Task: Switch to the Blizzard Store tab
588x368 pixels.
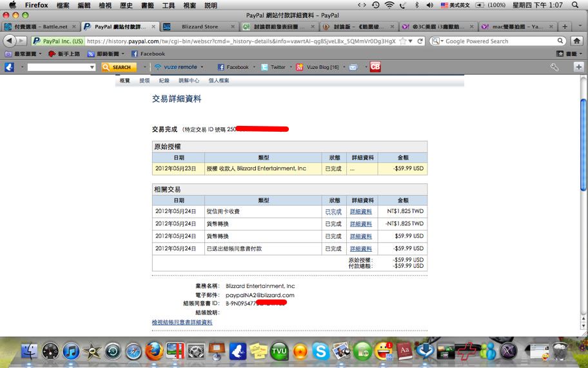Action: (x=199, y=26)
